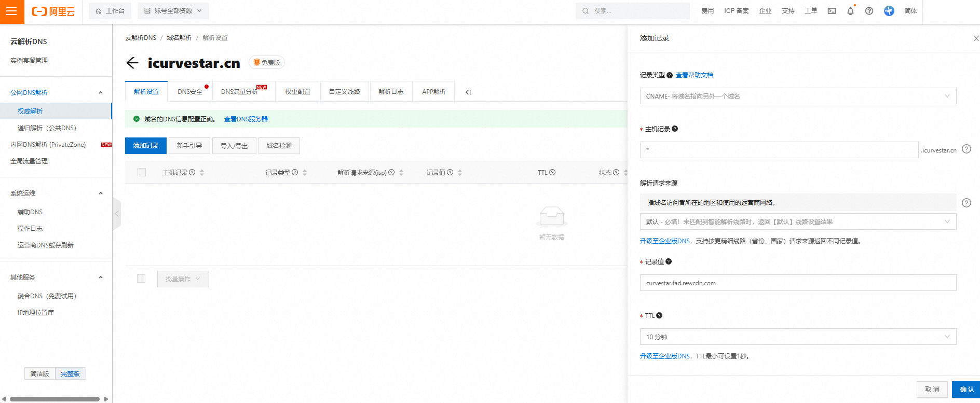Click the back arrow beside icurvestar.cn
This screenshot has height=403, width=980.
(x=132, y=63)
